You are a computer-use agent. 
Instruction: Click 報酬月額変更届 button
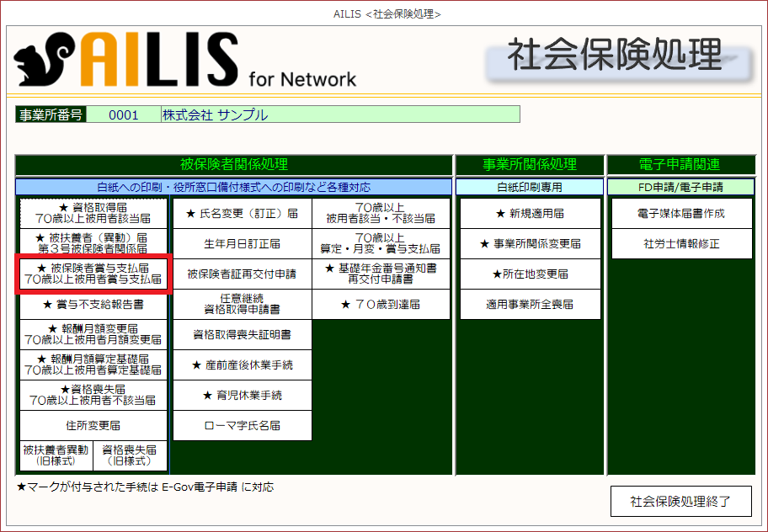pos(93,334)
